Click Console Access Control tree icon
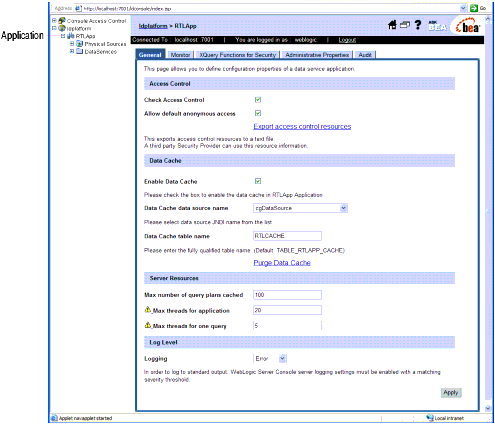 click(x=62, y=21)
